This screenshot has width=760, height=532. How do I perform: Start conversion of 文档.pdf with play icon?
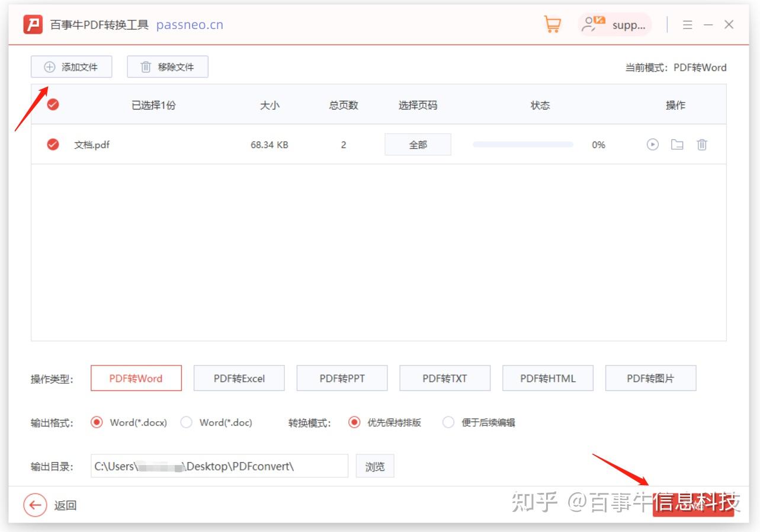[x=652, y=145]
